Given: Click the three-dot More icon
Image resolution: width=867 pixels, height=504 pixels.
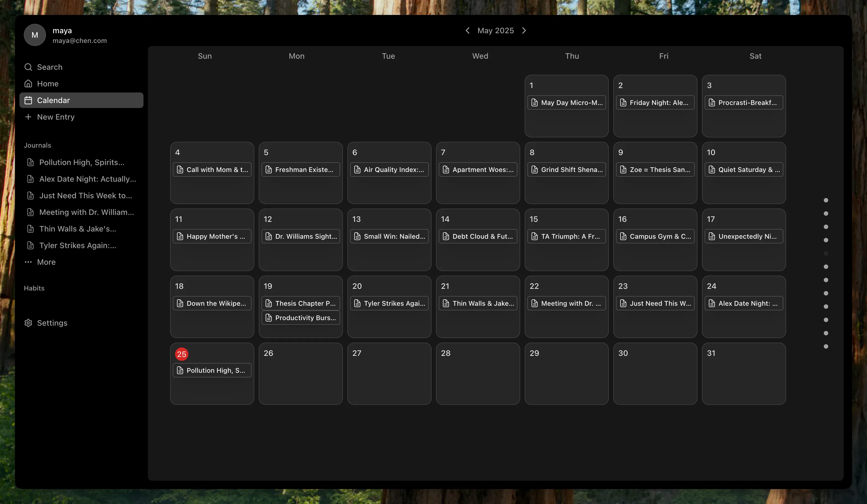Looking at the screenshot, I should coord(28,262).
